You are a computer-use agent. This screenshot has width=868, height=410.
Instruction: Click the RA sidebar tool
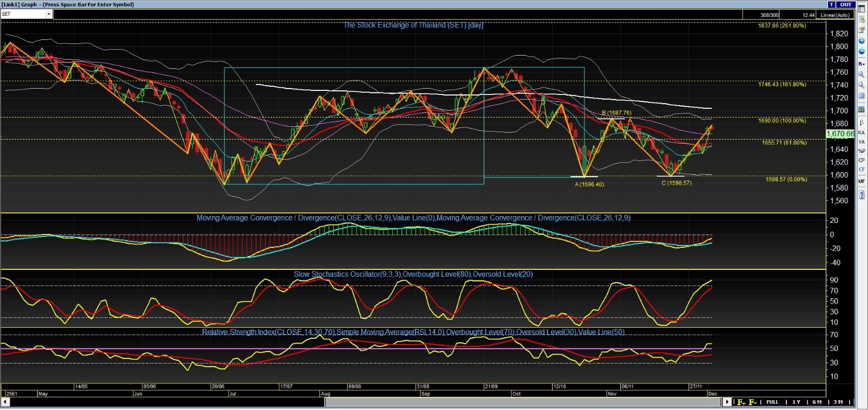click(862, 133)
